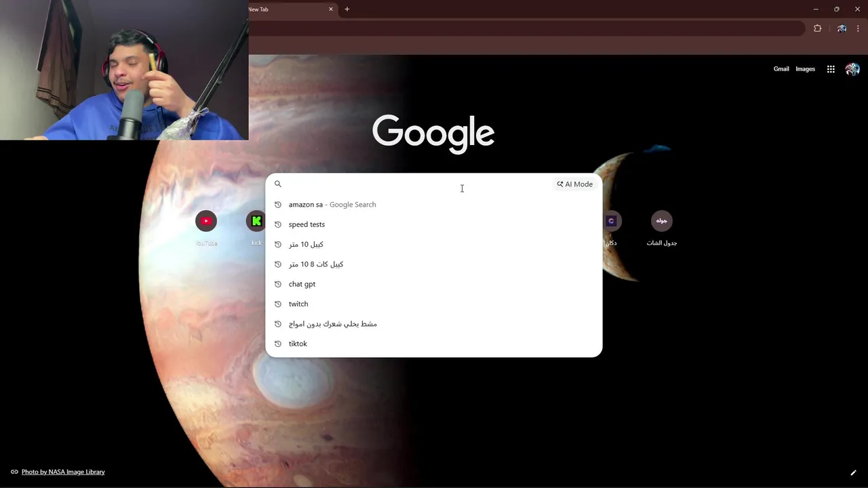868x488 pixels.
Task: Restore down the Chrome window
Action: (x=837, y=9)
